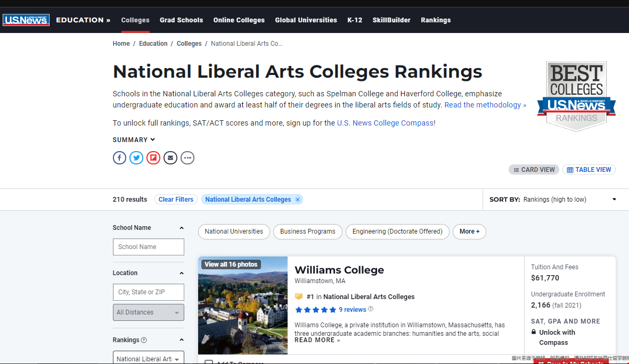Screen dimensions: 629x364
Task: Switch to Table View
Action: [x=589, y=170]
